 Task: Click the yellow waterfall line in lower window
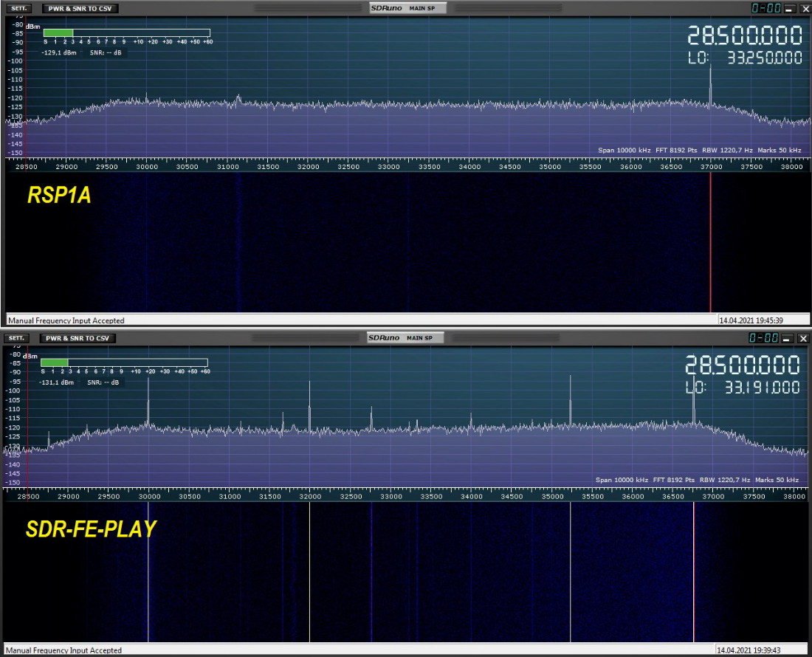[310, 572]
